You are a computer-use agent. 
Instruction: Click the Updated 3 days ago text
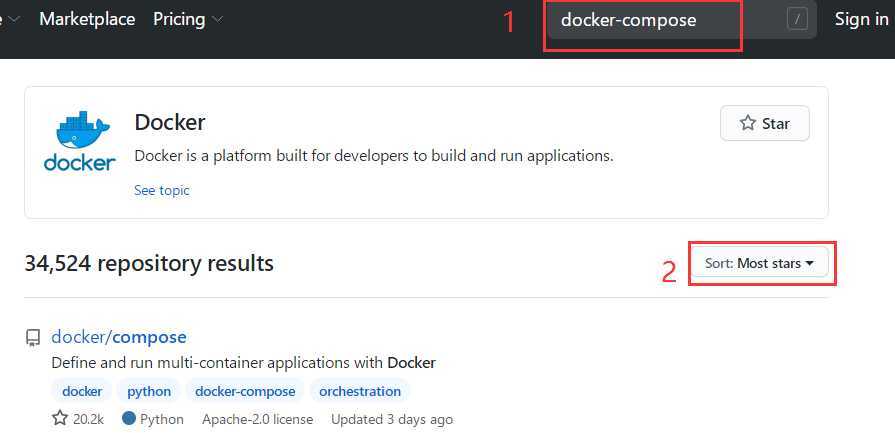click(x=392, y=419)
